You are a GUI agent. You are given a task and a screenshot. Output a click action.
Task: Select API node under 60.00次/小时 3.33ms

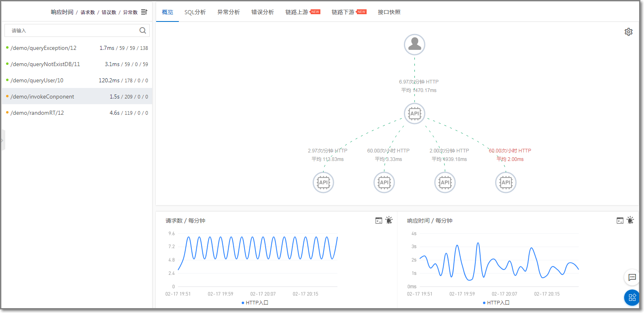point(384,182)
